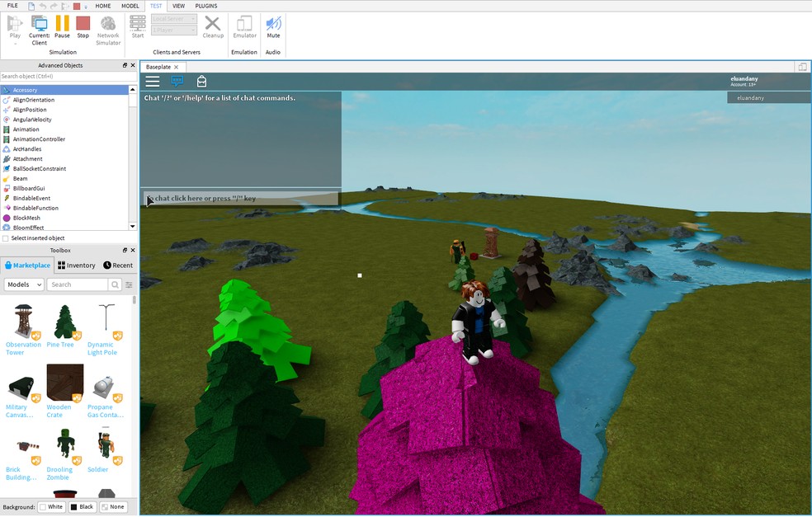The image size is (812, 517).
Task: Click the new file icon in quick access bar
Action: (31, 7)
